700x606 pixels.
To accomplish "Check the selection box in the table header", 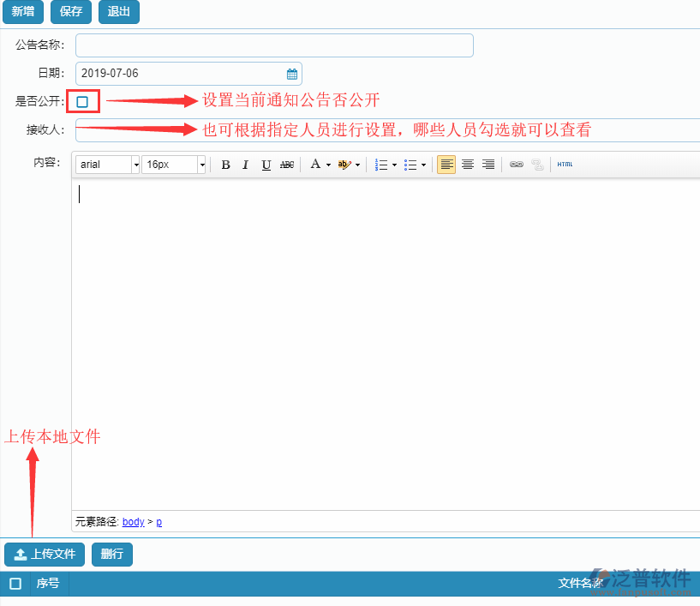I will point(14,583).
